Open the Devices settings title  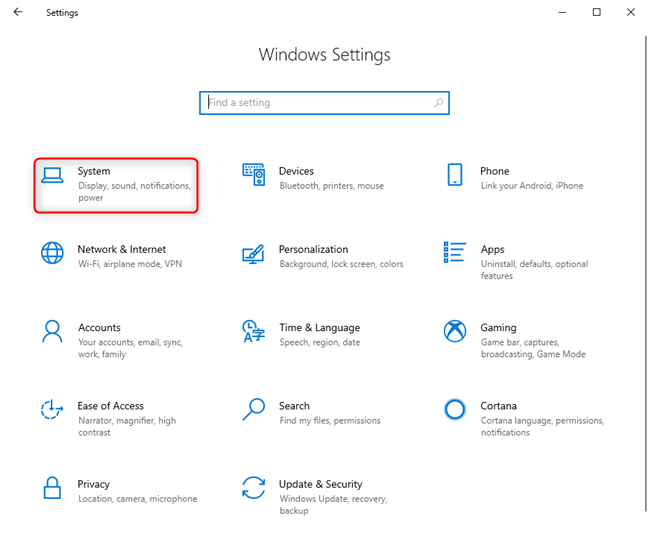[x=296, y=171]
